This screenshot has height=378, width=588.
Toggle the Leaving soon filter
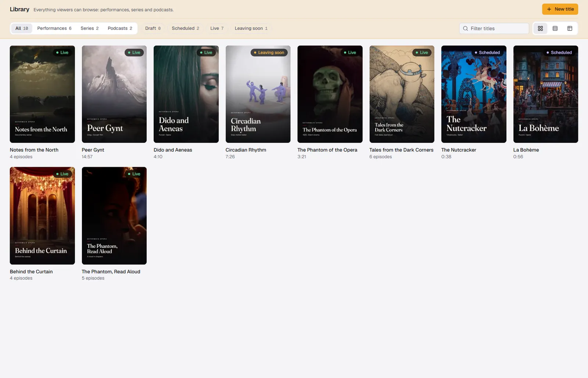(x=251, y=28)
